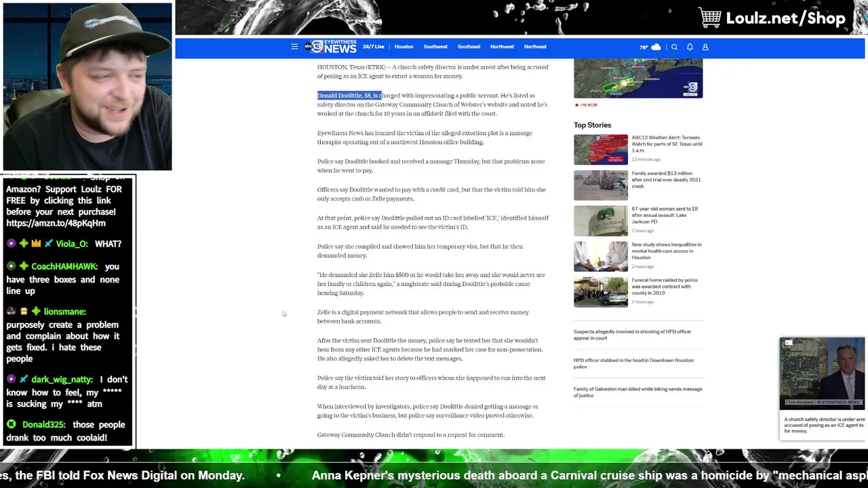Open the hamburger menu icon

294,47
